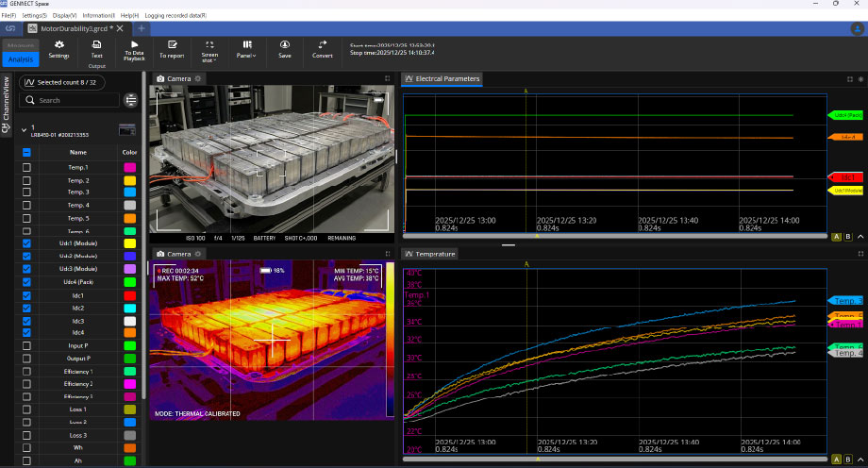This screenshot has height=468, width=868.
Task: Check the Input P channel box
Action: coord(26,346)
